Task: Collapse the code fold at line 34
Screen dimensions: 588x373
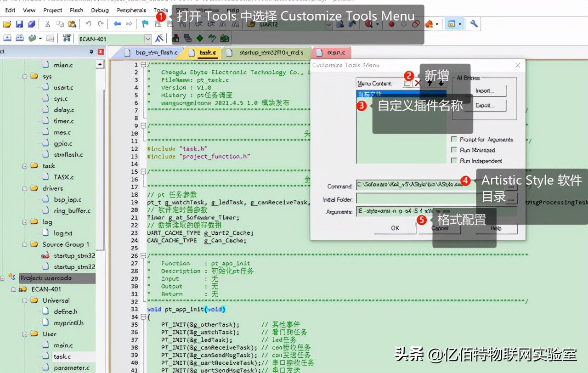Action: click(143, 317)
